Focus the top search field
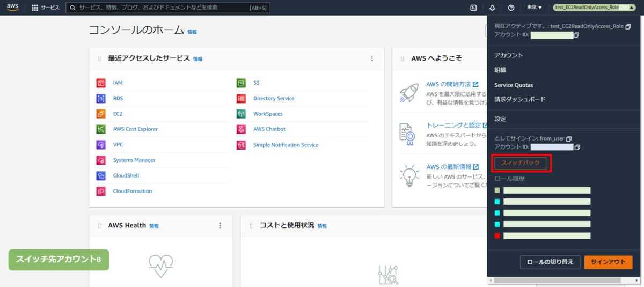The width and height of the screenshot is (644, 287). (168, 8)
